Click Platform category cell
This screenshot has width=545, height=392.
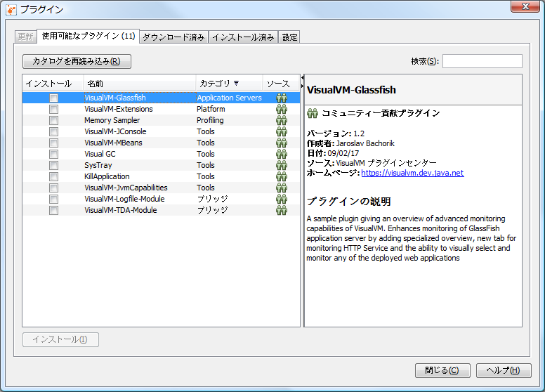[x=211, y=109]
